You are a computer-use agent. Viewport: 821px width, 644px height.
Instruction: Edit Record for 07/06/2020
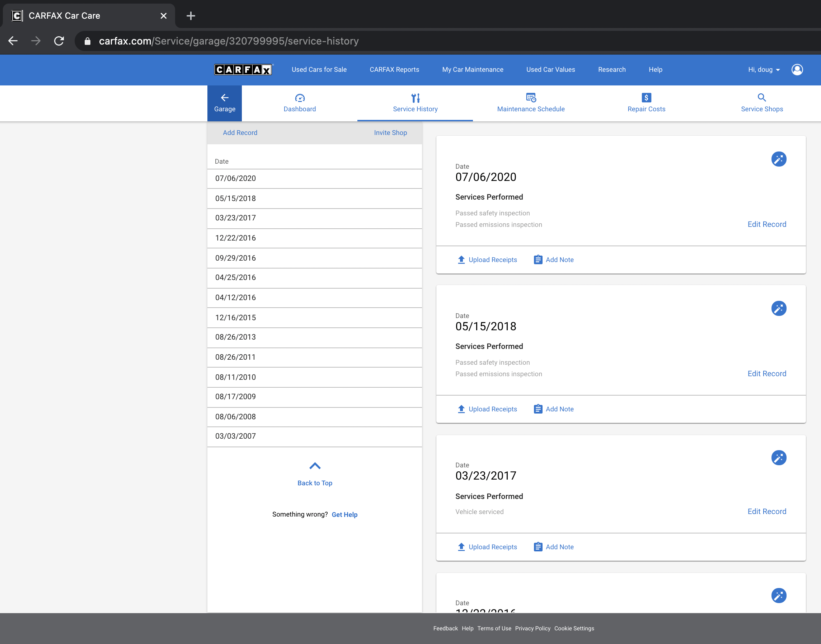[x=767, y=224]
